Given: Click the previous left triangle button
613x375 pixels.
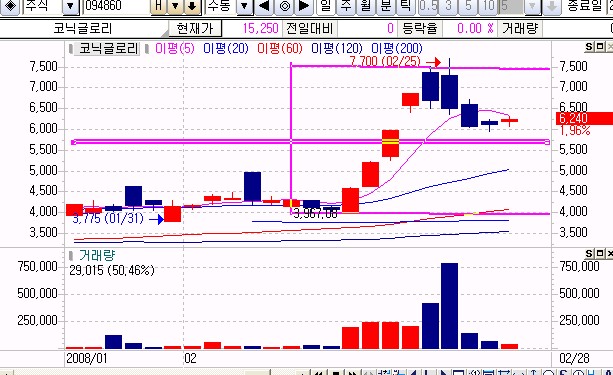Looking at the screenshot, I should (264, 6).
